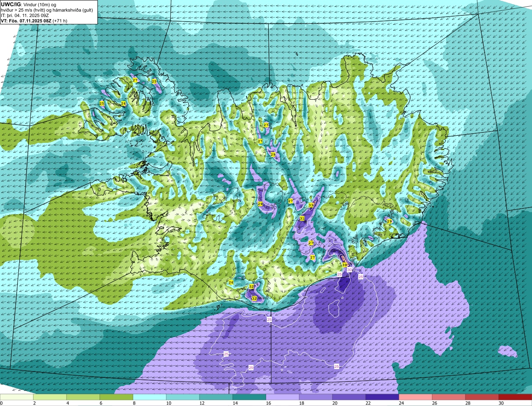532x406 pixels.
Task: Click the legend tick label 24
Action: tap(401, 403)
